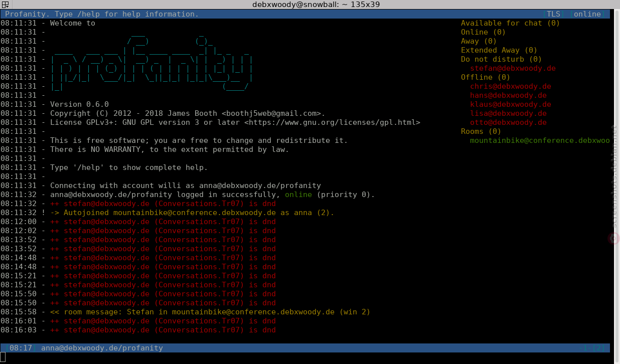The image size is (620, 364).
Task: Click the boothj5web@gmail.com email address
Action: [271, 113]
